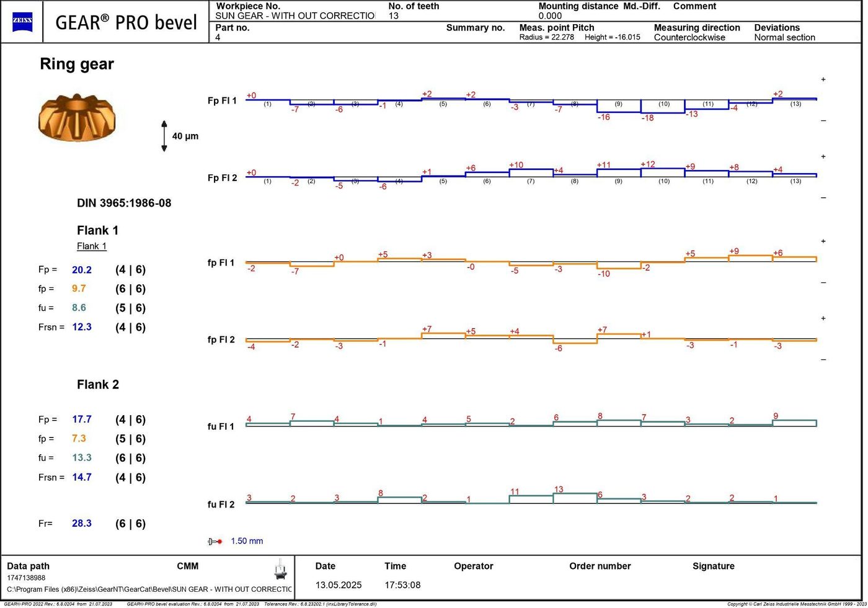Click the "Order number" footer label
868x608 pixels.
[x=600, y=566]
